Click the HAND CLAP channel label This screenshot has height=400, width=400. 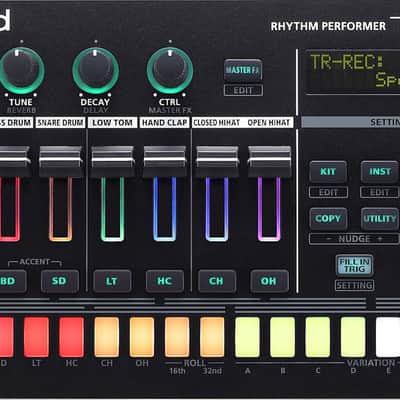(x=164, y=123)
